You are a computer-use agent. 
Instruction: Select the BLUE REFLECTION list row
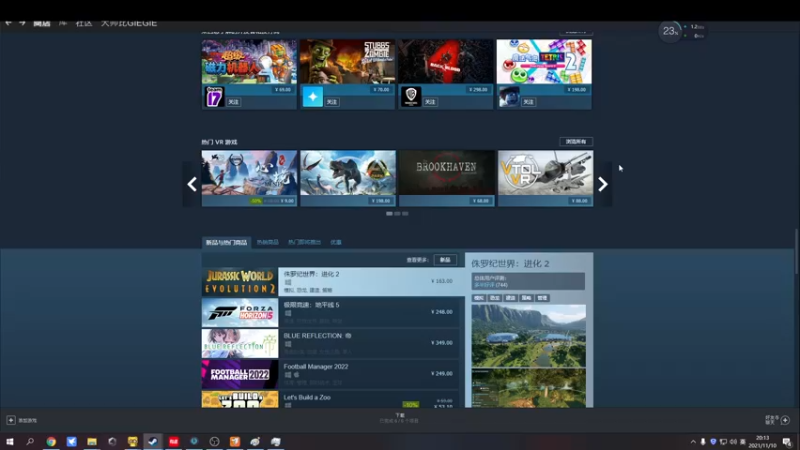(x=331, y=343)
